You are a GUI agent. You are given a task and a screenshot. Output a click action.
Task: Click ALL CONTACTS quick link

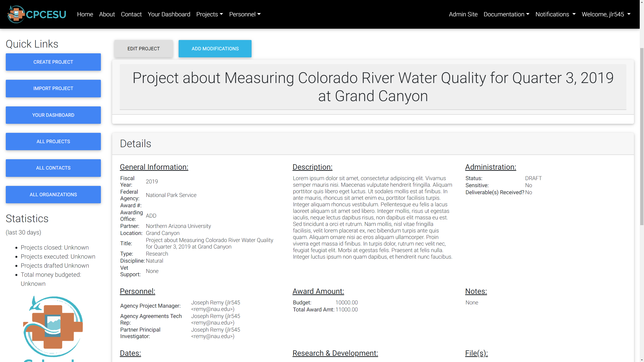53,168
